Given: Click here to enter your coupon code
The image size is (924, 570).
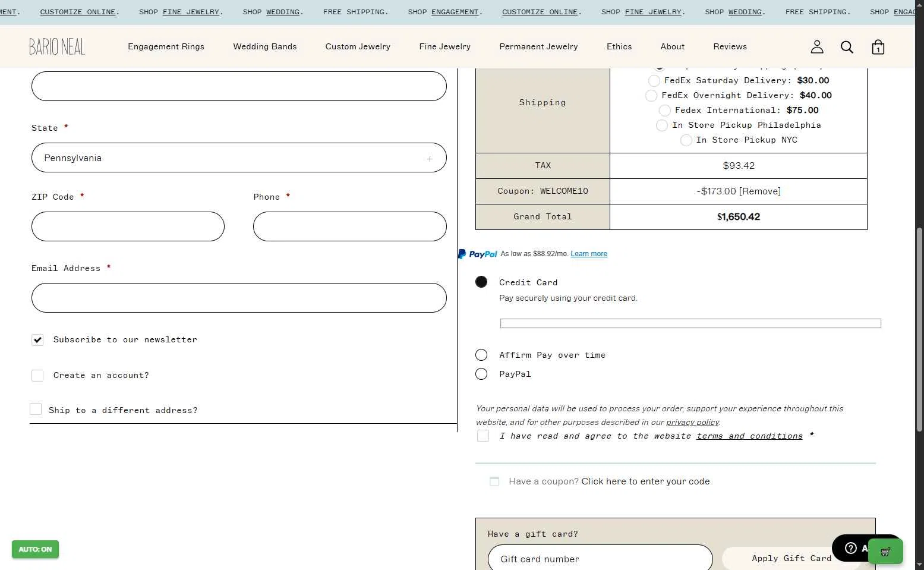Looking at the screenshot, I should [x=645, y=481].
